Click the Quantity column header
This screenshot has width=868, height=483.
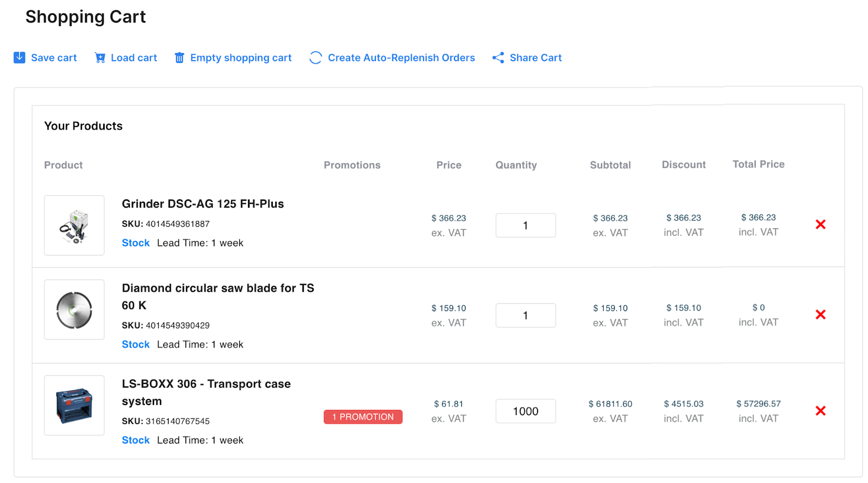point(516,165)
